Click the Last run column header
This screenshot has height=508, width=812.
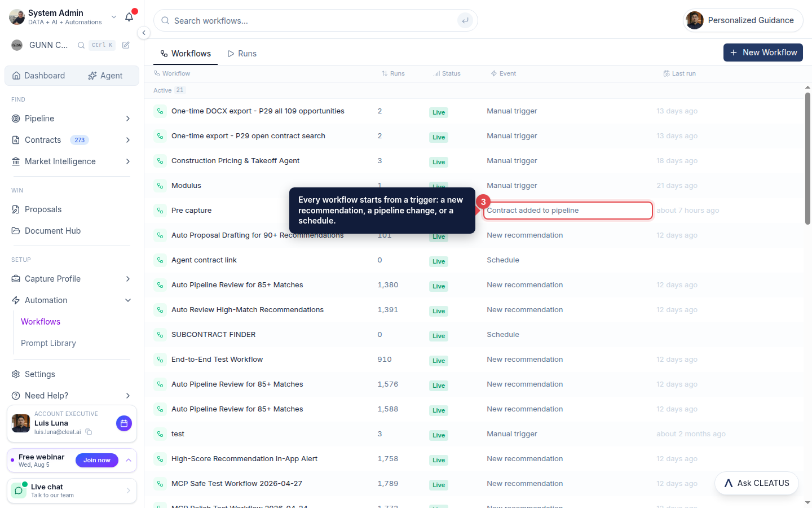tap(679, 73)
